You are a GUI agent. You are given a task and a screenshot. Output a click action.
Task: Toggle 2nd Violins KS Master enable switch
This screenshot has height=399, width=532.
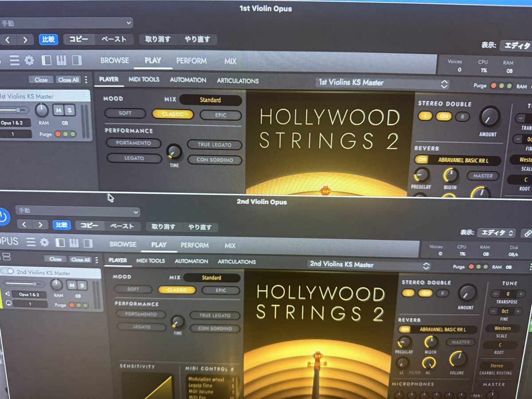pyautogui.click(x=7, y=271)
